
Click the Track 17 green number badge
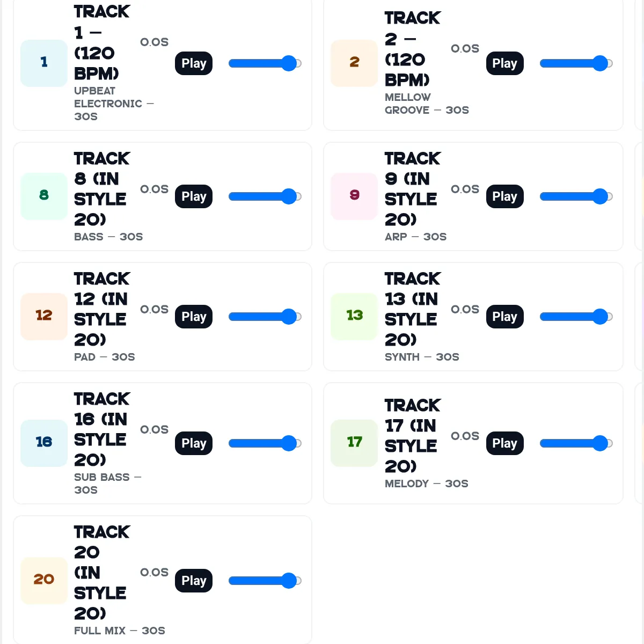[355, 443]
